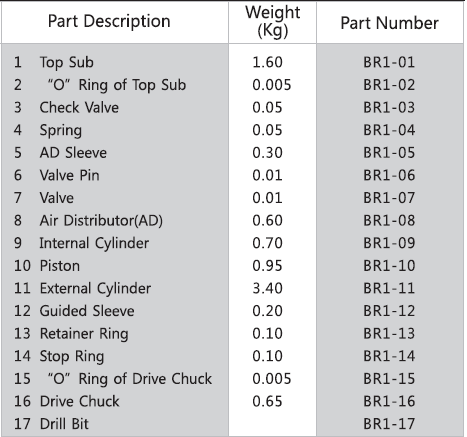Click Air Distributor(AD) part name
This screenshot has height=437, width=467.
(x=101, y=221)
